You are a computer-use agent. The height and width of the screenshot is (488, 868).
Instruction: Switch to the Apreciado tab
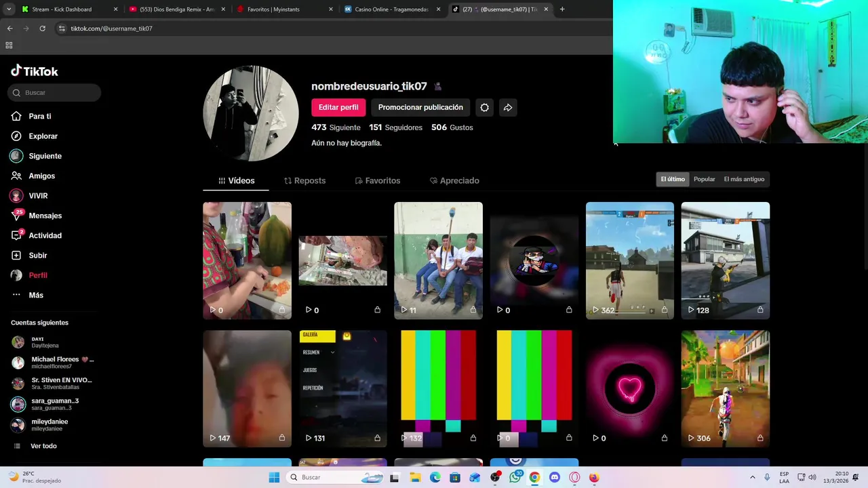point(454,181)
